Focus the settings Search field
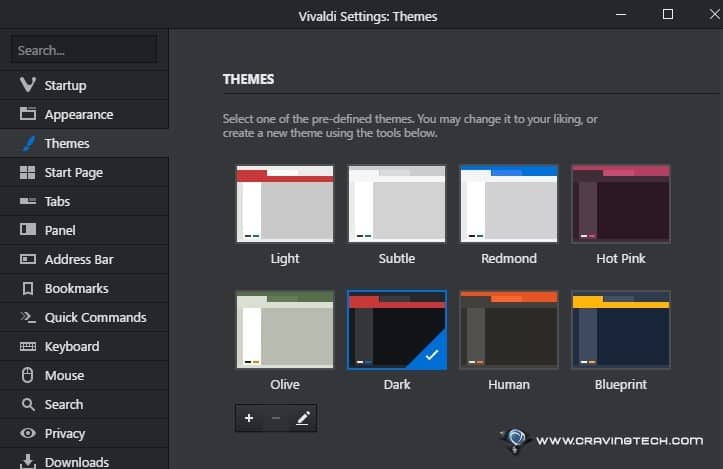 84,49
